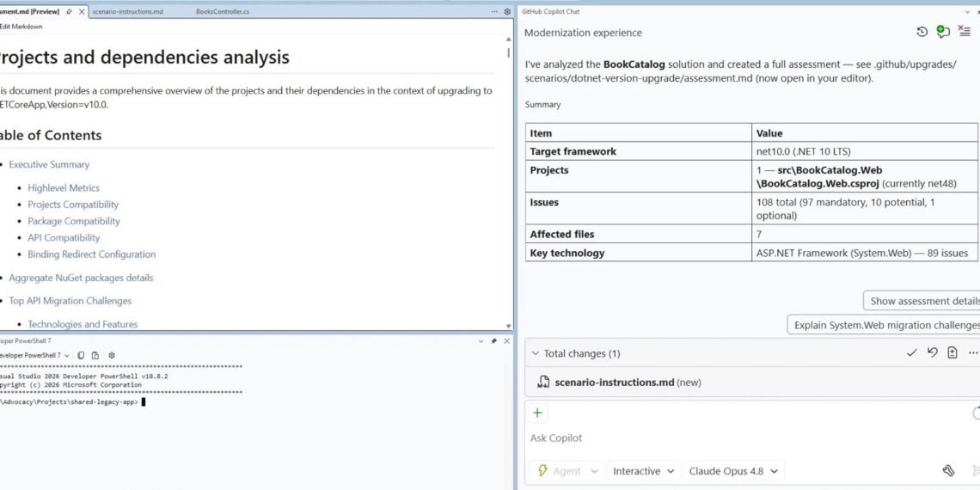This screenshot has width=980, height=490.
Task: Open Interactive mode dropdown
Action: 645,471
